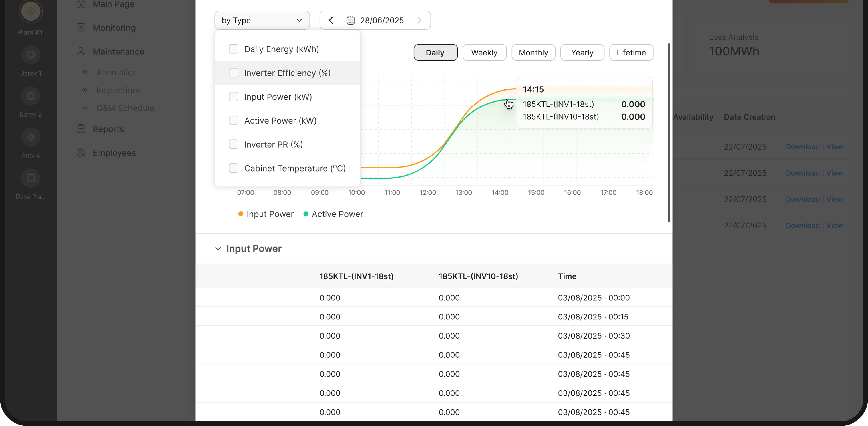868x426 pixels.
Task: Click the calendar icon beside the date
Action: 350,20
